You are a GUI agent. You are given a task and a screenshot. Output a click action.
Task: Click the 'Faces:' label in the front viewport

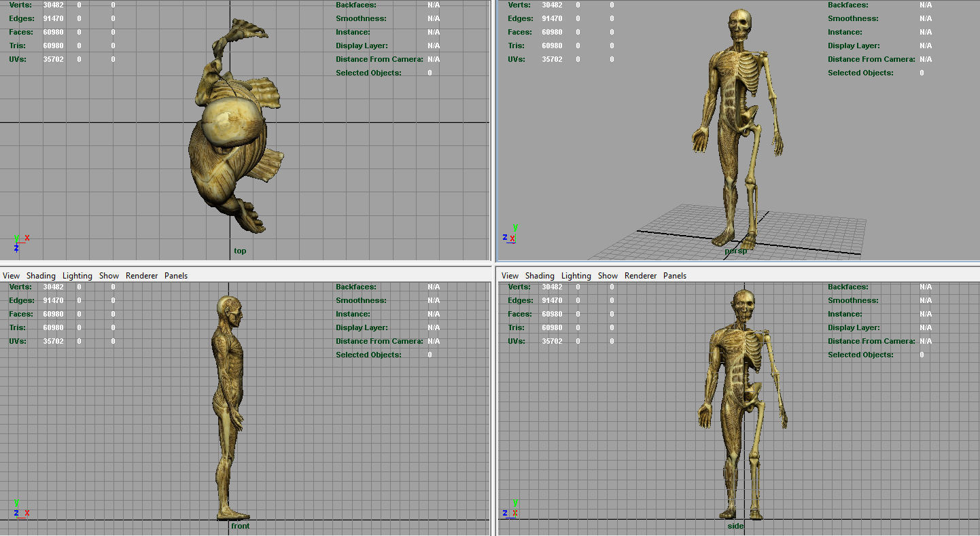click(21, 314)
